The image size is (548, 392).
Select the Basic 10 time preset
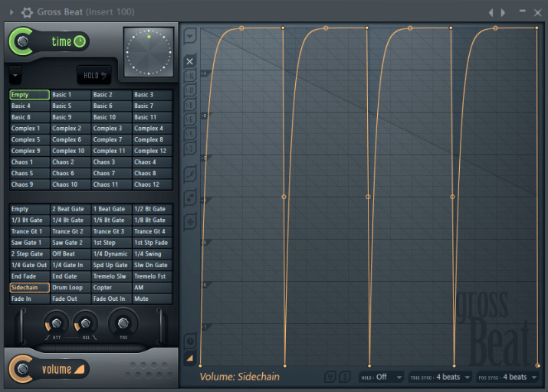[x=111, y=117]
